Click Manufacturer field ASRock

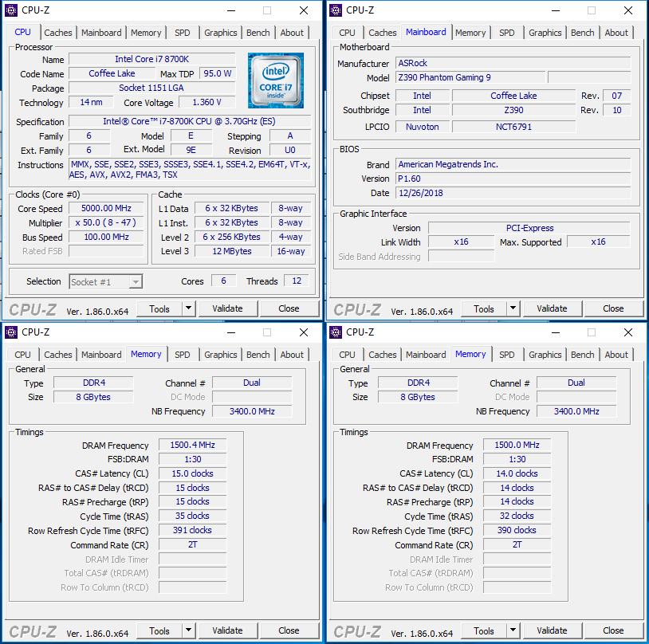click(x=513, y=63)
